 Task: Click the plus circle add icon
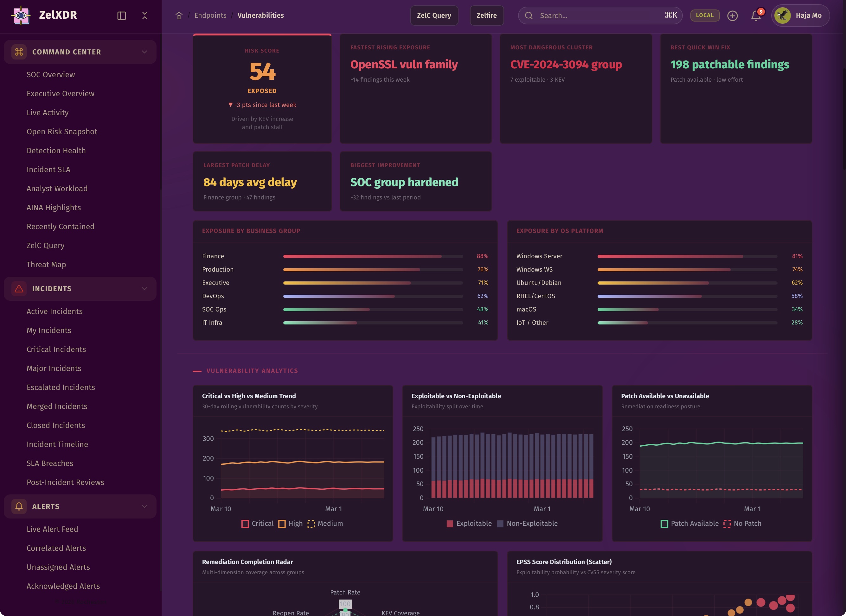(x=732, y=15)
